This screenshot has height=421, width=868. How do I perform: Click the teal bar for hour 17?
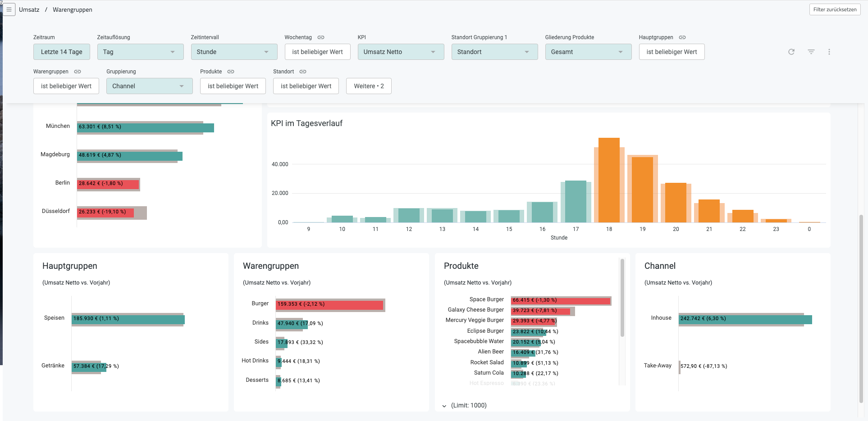[576, 201]
